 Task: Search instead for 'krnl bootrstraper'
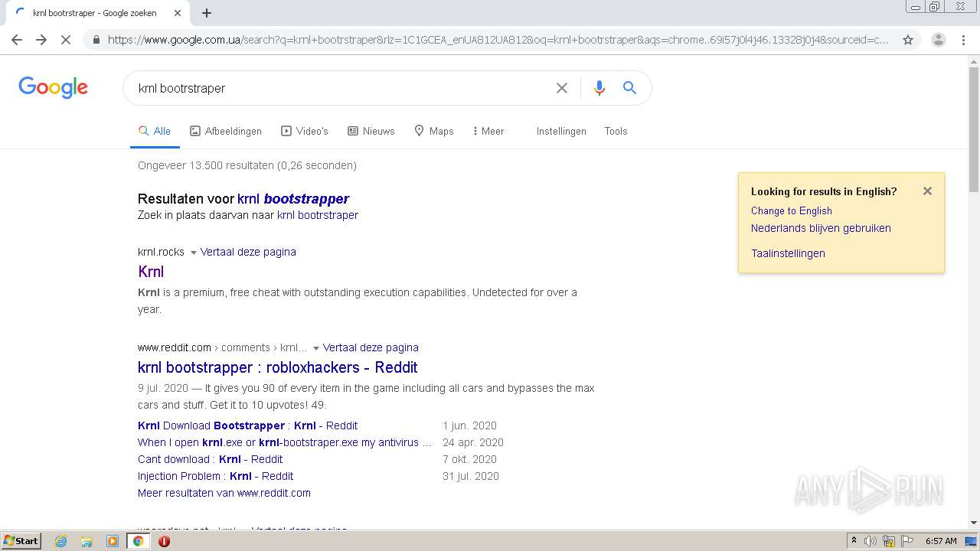318,215
